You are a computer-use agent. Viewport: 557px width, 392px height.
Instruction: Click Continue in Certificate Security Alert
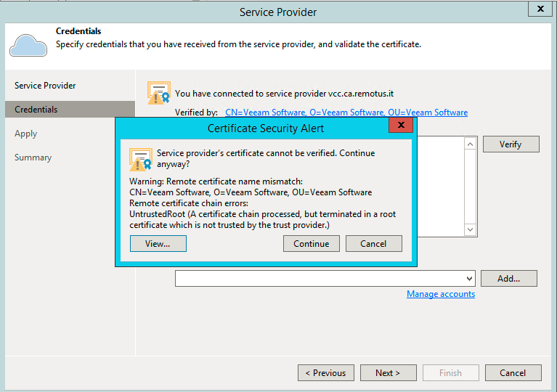point(312,244)
